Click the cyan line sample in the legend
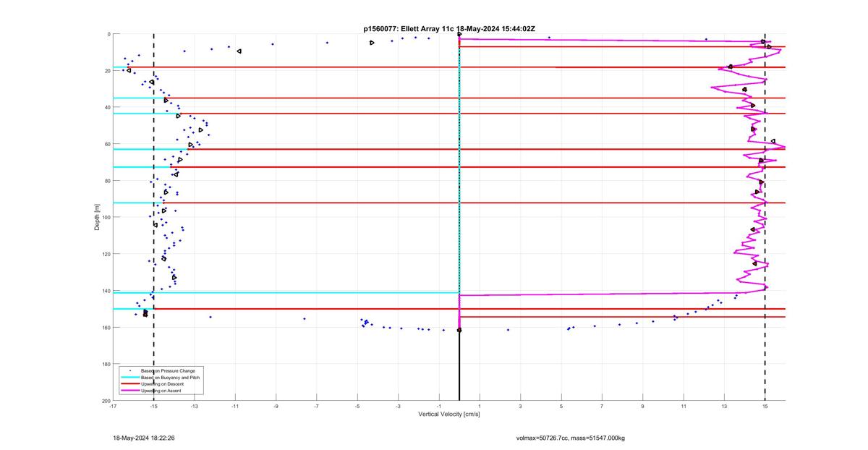Screen dimensions: 868x450 (x=129, y=377)
